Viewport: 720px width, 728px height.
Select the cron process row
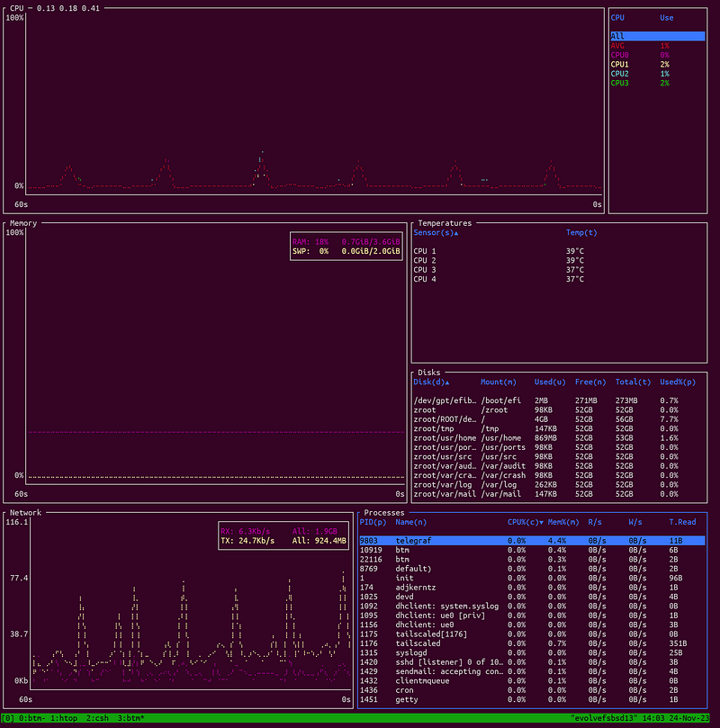tap(532, 690)
